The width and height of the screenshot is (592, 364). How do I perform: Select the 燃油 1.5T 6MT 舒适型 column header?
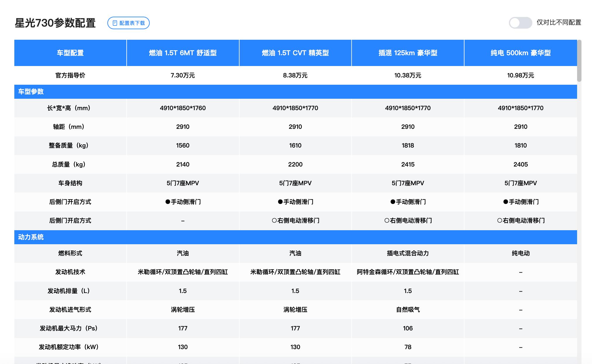click(x=183, y=53)
